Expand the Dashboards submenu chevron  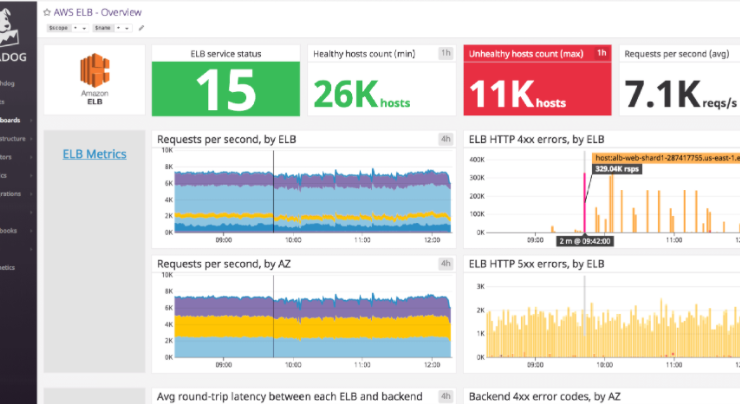[x=31, y=120]
